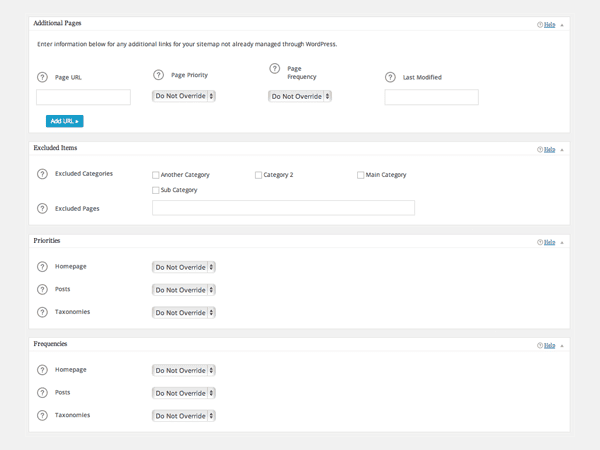Viewport: 600px width, 450px height.
Task: Click help icon beside Priorities Homepage
Action: pos(42,267)
